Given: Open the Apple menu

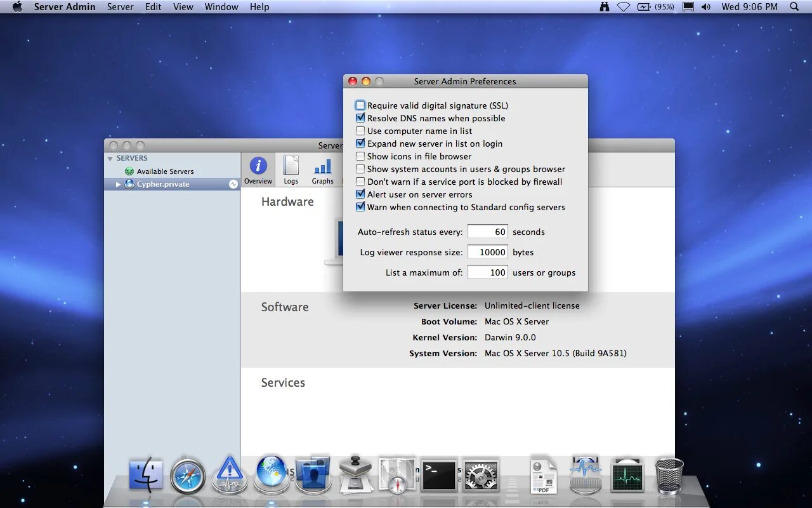Looking at the screenshot, I should (x=17, y=7).
